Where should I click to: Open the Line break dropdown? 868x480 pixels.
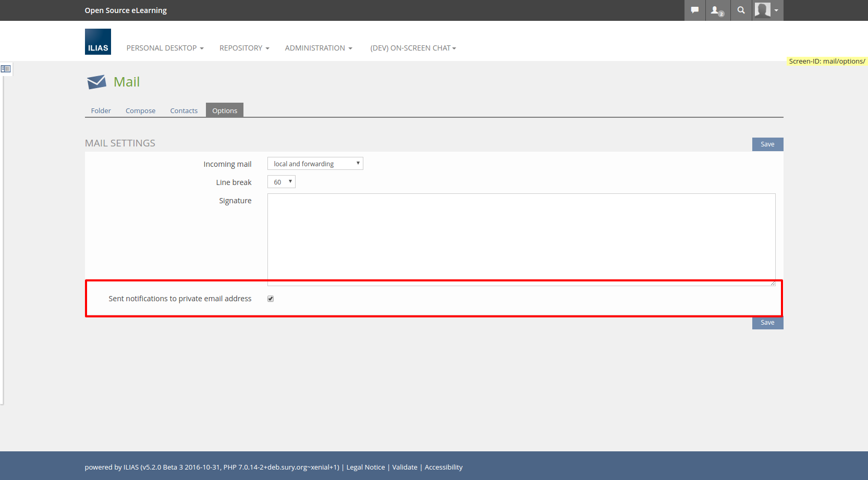point(281,182)
